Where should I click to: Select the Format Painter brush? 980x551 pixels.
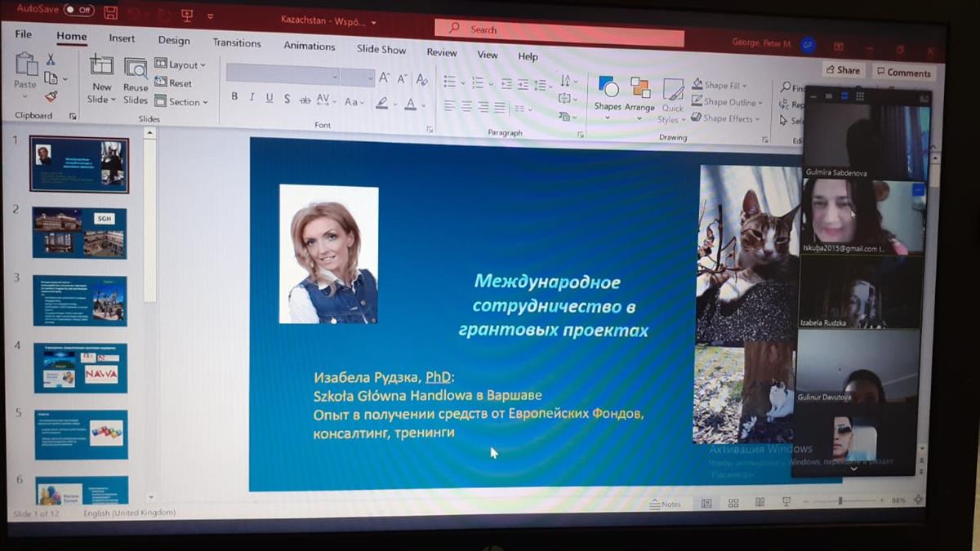point(51,96)
